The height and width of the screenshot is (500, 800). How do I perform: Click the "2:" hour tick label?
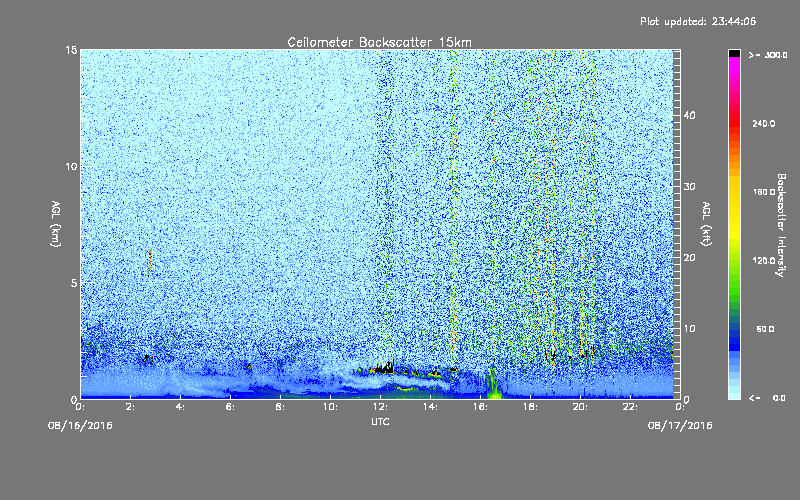[131, 407]
